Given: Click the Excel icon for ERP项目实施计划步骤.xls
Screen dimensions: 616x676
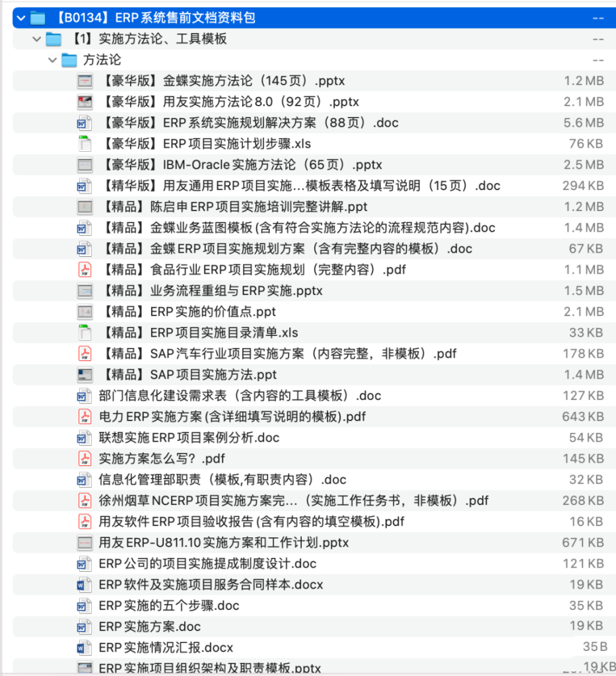Looking at the screenshot, I should (x=85, y=144).
